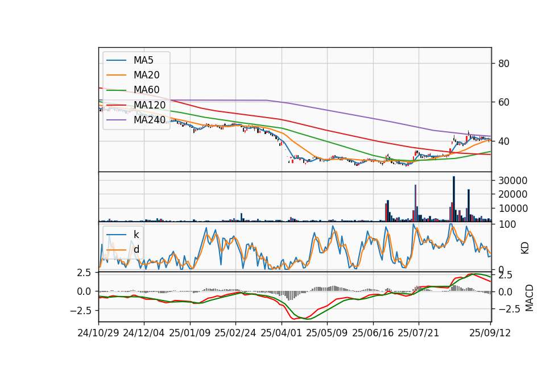Click the MA120 legend label
Screen dimensions: 546x392
coord(150,105)
